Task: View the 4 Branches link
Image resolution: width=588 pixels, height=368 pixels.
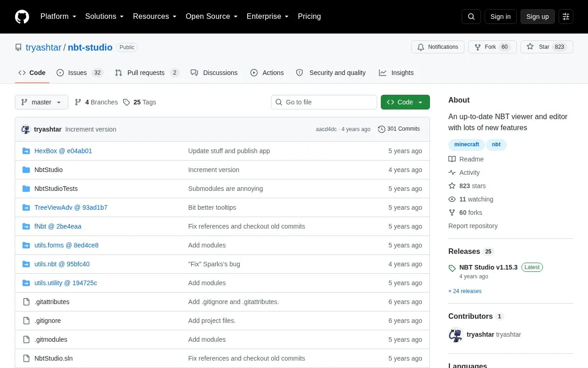Action: (96, 102)
